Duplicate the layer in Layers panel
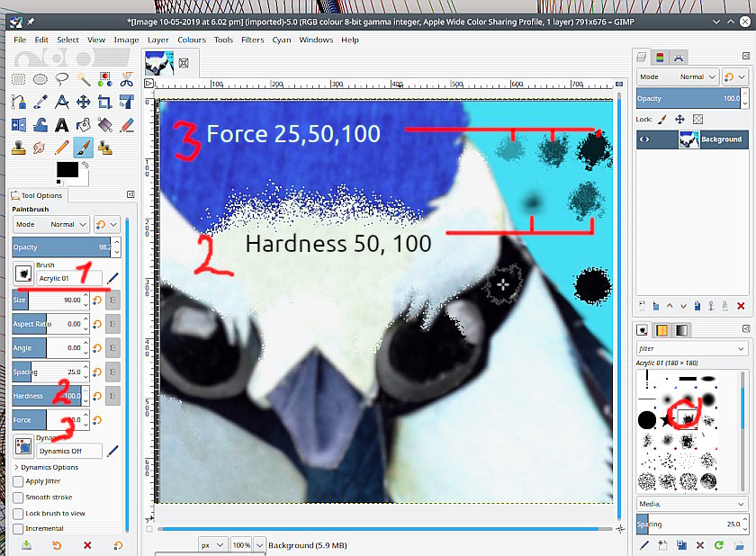 697,306
